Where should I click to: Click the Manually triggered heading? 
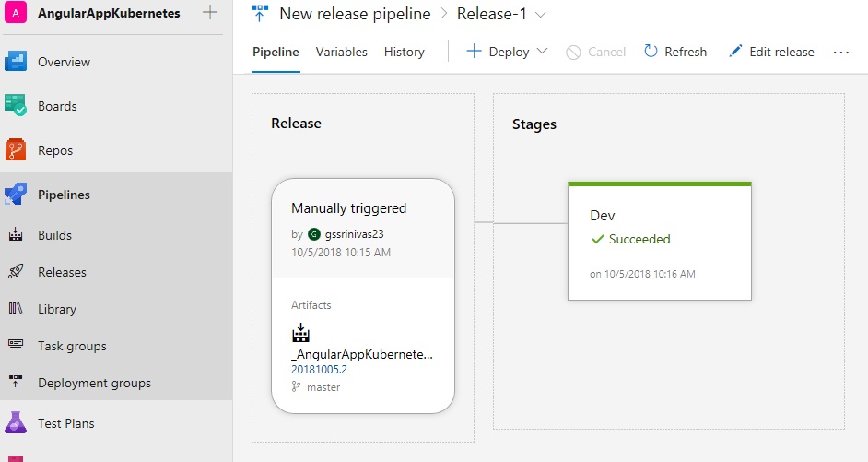tap(348, 208)
